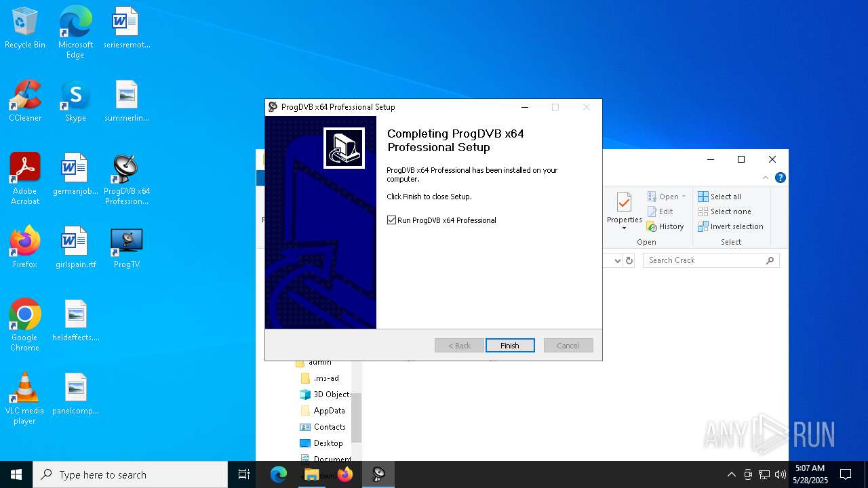Select the panelcomp... image file icon
868x488 pixels.
pos(75,394)
